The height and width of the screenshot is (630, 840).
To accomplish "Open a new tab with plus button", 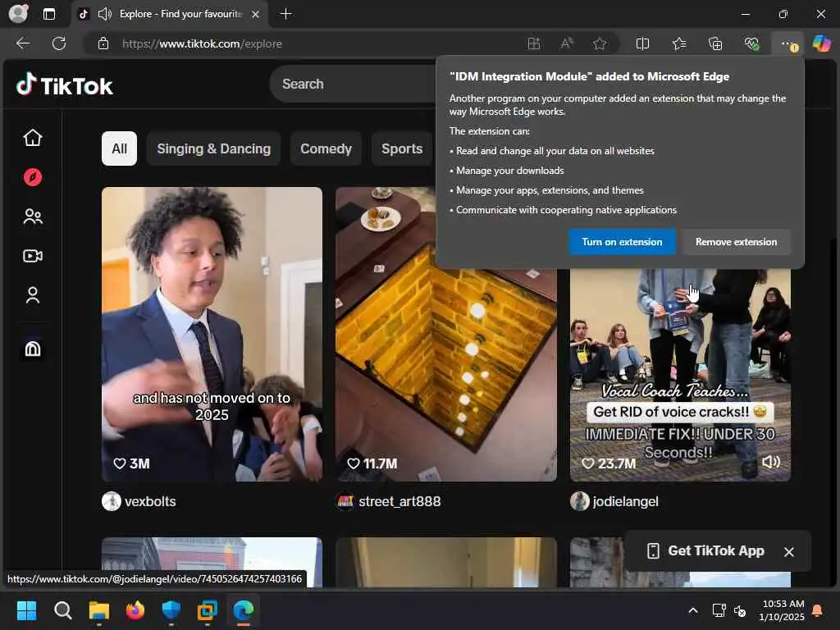I will click(x=286, y=14).
